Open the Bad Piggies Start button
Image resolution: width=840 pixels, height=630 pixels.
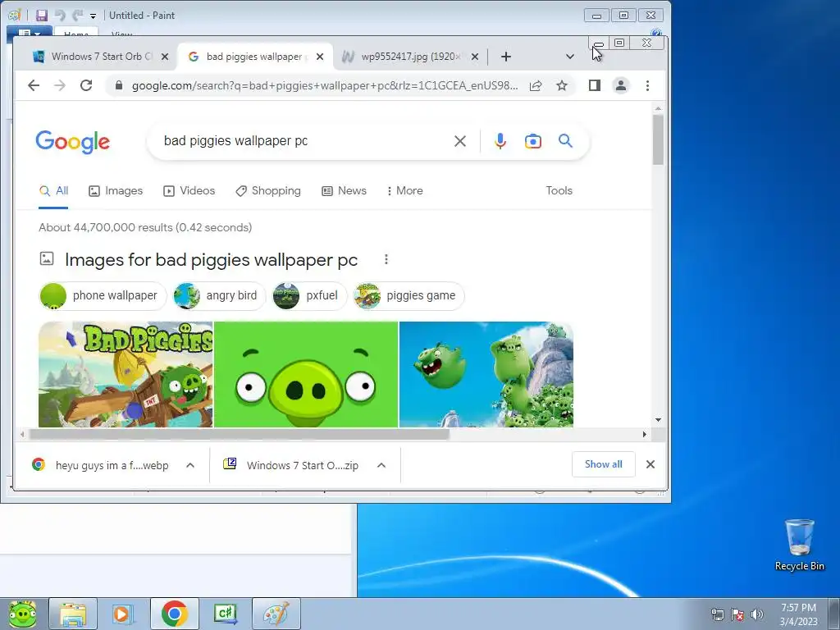(22, 614)
